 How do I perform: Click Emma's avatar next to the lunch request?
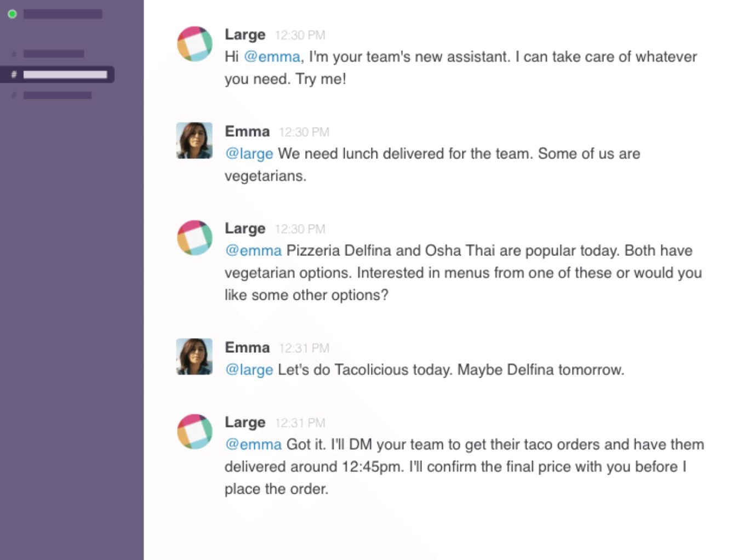pyautogui.click(x=194, y=140)
